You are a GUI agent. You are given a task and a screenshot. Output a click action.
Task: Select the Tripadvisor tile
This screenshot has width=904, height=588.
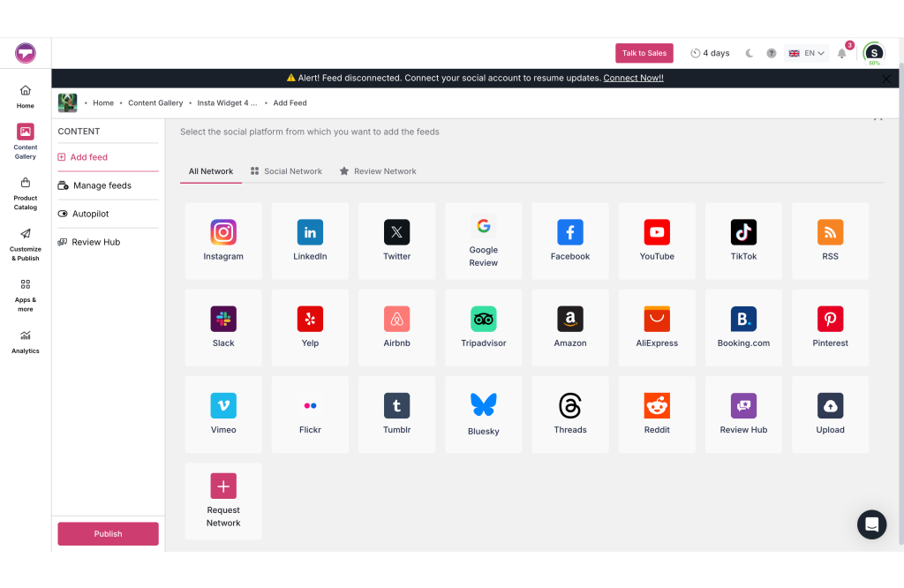483,328
